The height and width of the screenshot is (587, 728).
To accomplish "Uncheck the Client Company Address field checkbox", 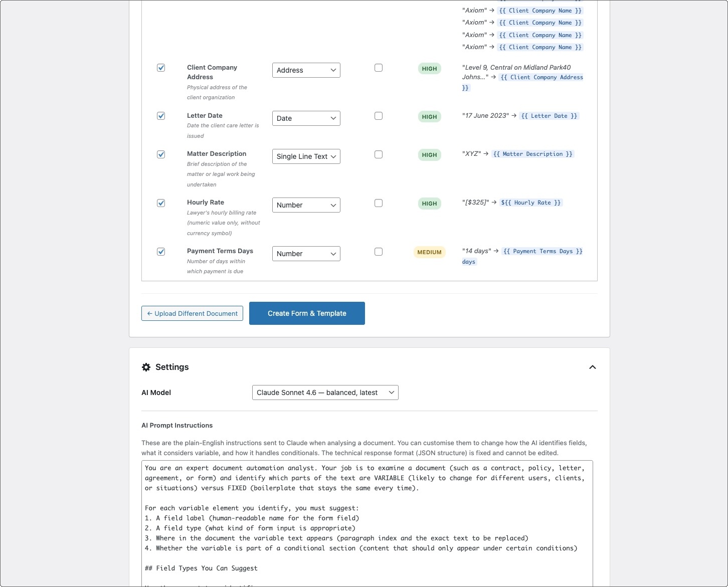I will tap(161, 68).
